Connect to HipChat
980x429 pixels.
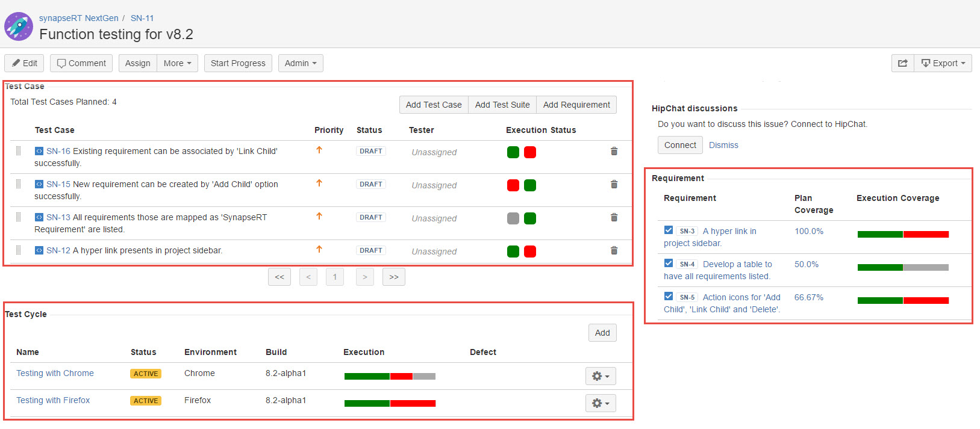pyautogui.click(x=680, y=145)
